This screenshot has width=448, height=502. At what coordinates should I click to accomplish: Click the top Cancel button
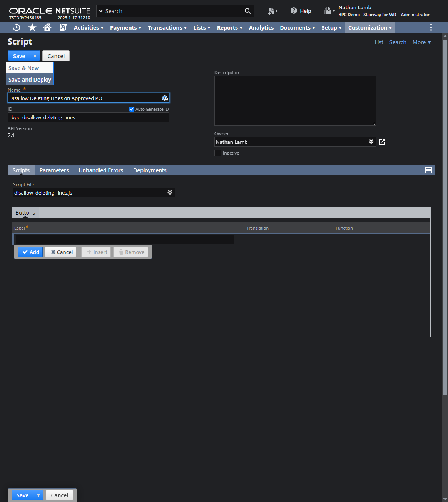point(56,56)
